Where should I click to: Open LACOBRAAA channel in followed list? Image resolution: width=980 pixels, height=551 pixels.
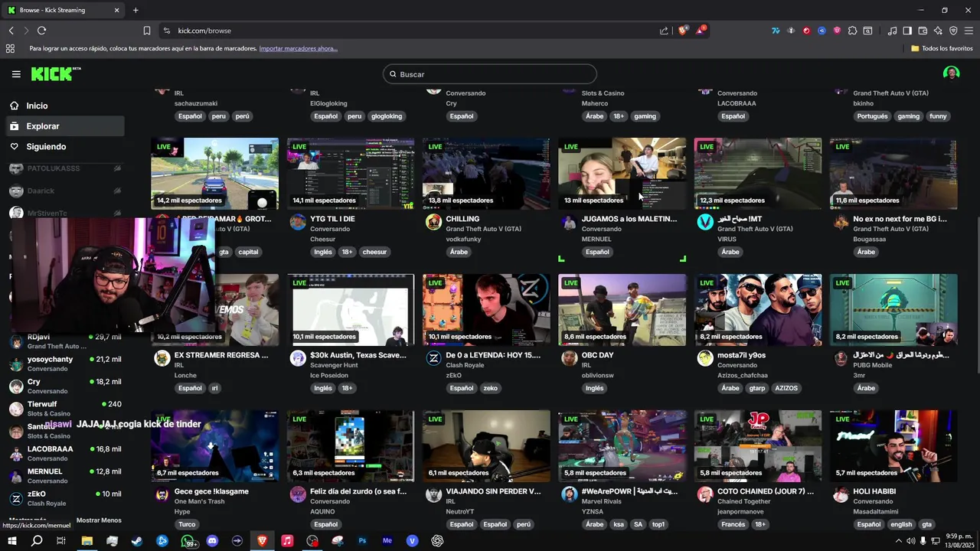coord(66,453)
